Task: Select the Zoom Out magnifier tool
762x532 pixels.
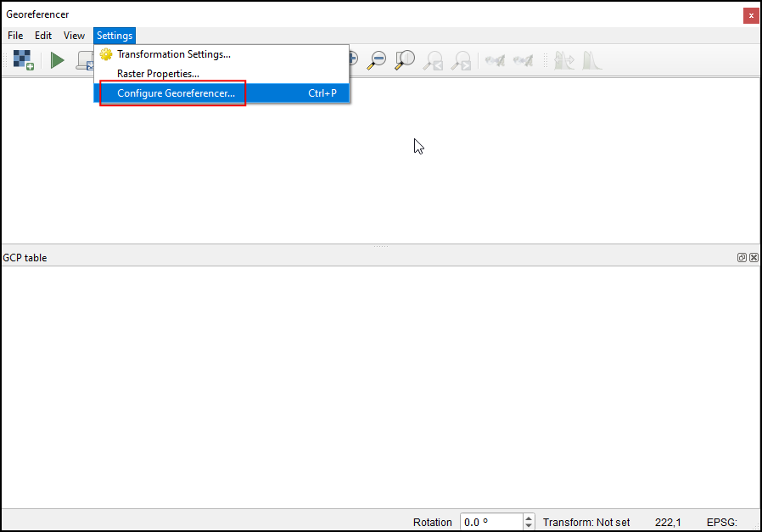Action: (x=378, y=60)
